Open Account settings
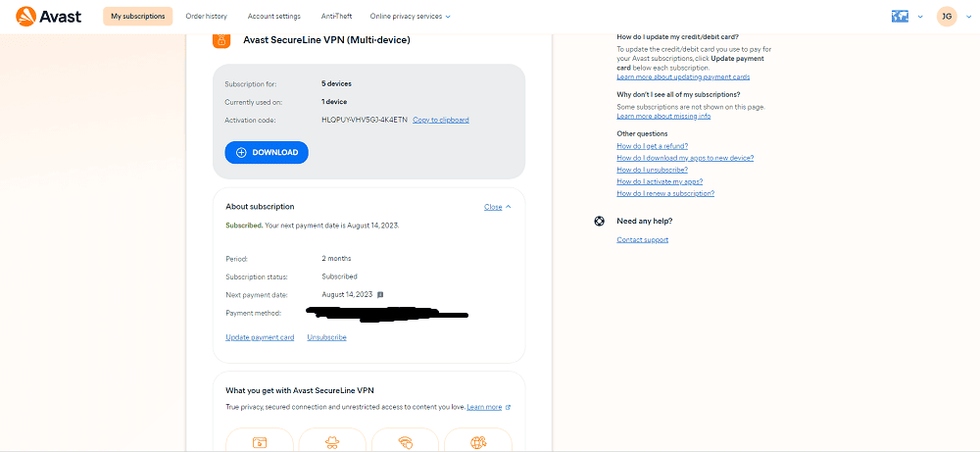The width and height of the screenshot is (980, 452). point(273,17)
